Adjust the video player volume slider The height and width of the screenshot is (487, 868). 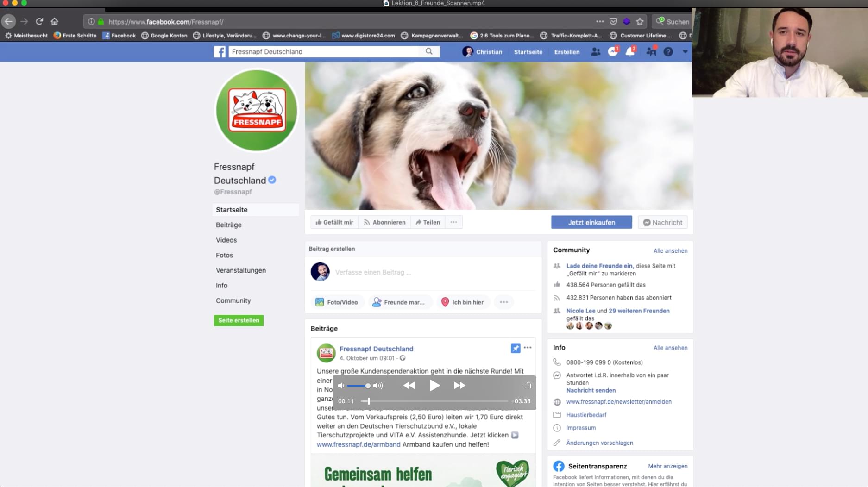(x=359, y=386)
